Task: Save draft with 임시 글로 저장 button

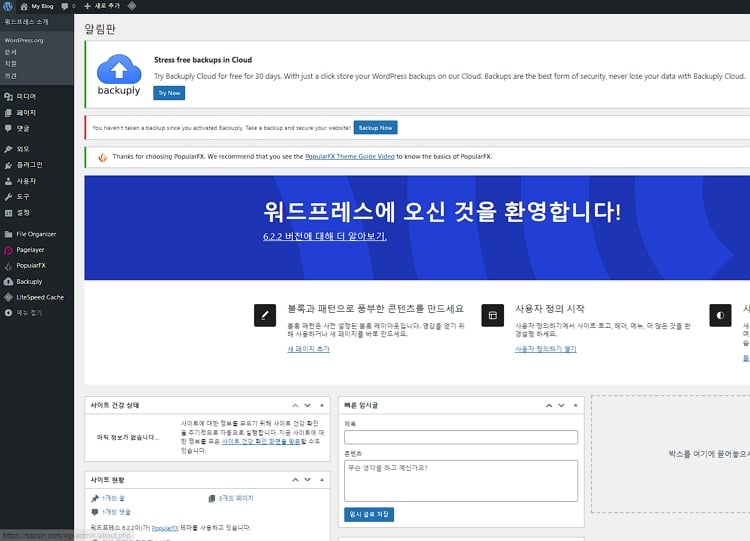Action: [x=369, y=515]
